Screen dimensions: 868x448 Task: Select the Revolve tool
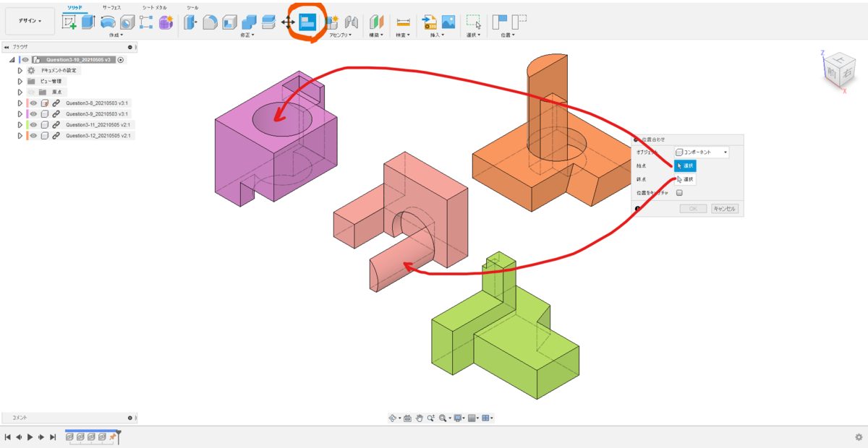(108, 22)
